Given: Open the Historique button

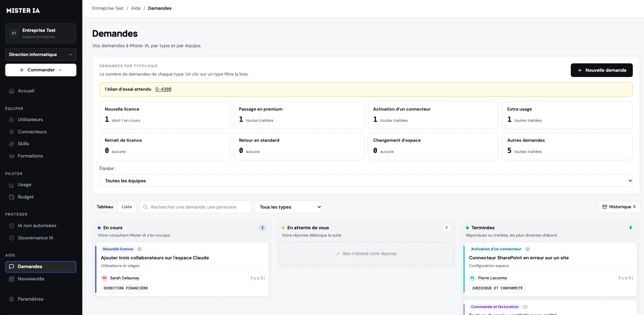Looking at the screenshot, I should 619,207.
